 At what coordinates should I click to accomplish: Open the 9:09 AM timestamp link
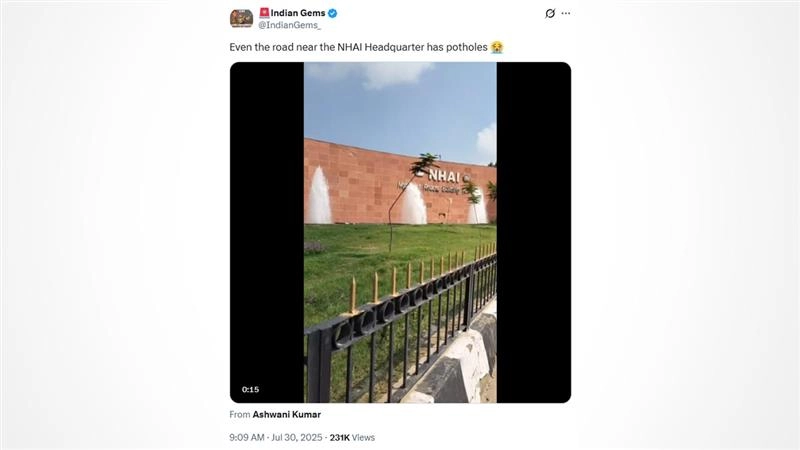(x=247, y=437)
